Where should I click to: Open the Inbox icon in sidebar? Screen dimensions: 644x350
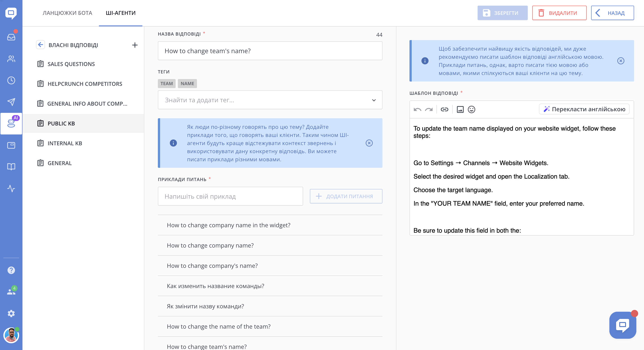(11, 37)
